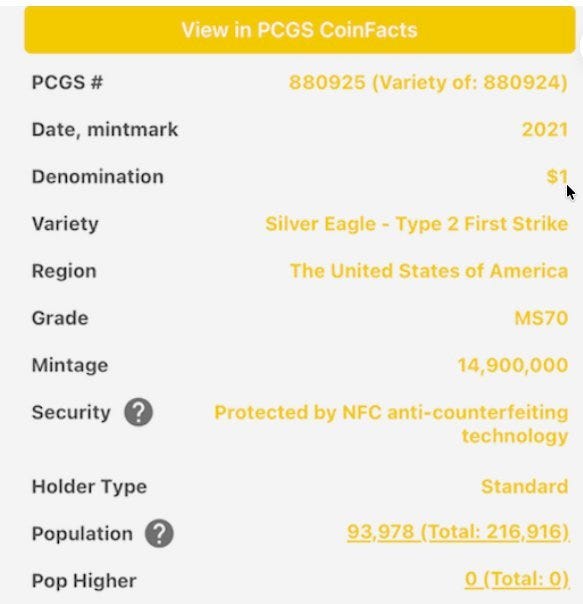This screenshot has width=583, height=604.
Task: Click the Variety label
Action: click(65, 224)
